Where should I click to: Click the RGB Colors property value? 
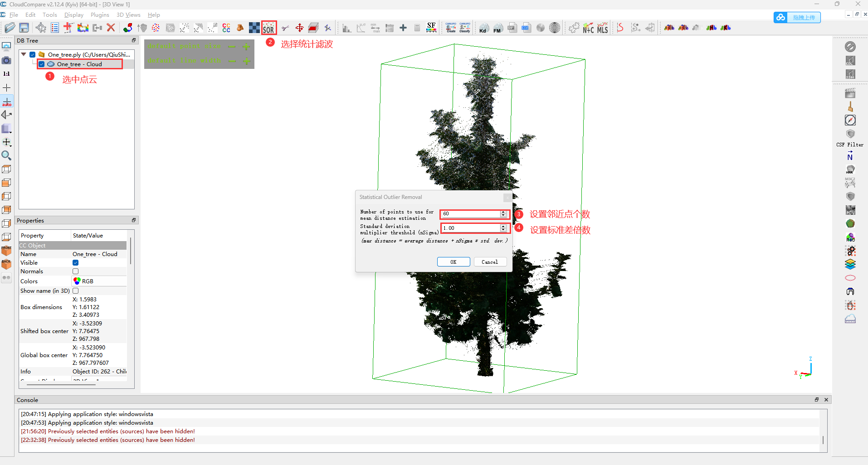tap(99, 281)
